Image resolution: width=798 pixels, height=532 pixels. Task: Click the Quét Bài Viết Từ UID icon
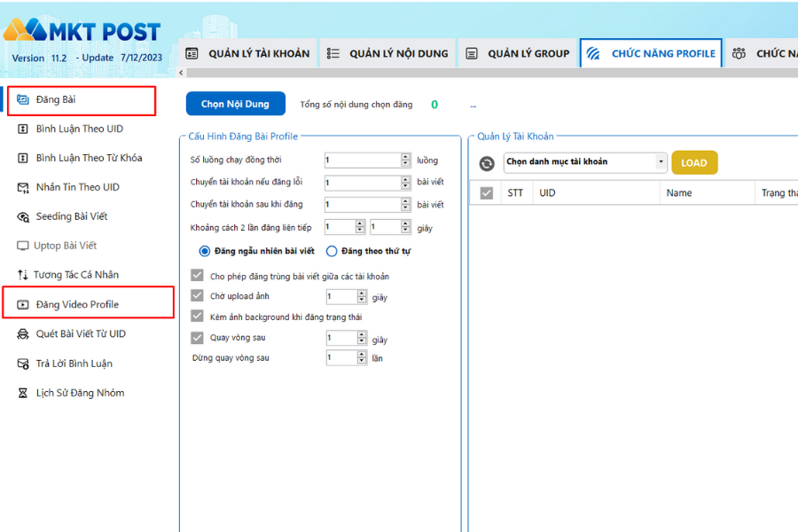pos(23,334)
